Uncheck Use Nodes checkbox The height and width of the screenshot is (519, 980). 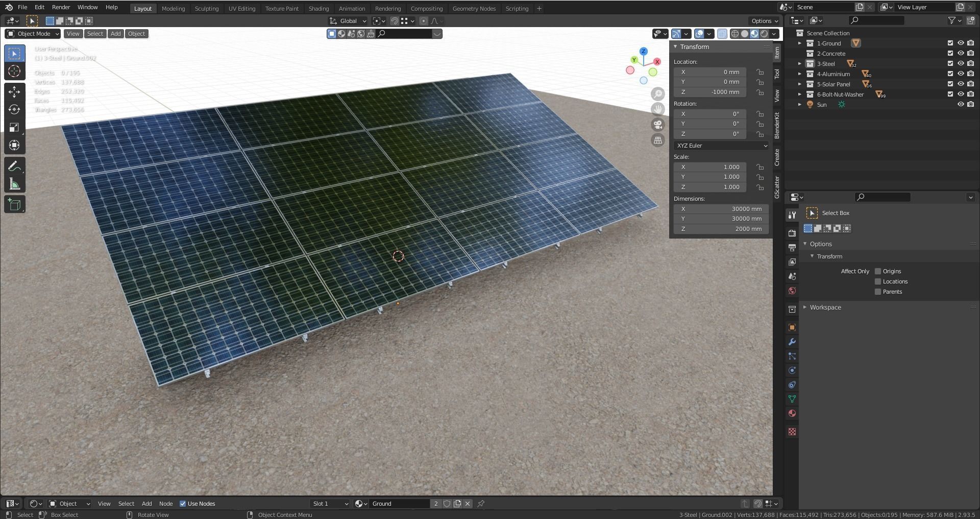click(183, 504)
